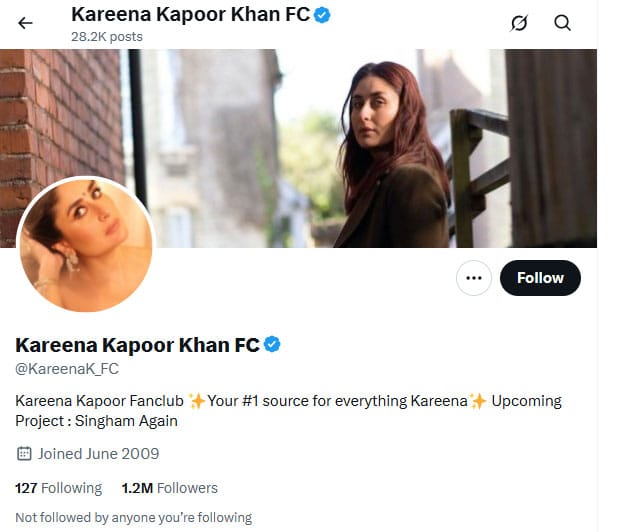
Task: Click 'Not followed by anyone you're following'
Action: tap(133, 517)
